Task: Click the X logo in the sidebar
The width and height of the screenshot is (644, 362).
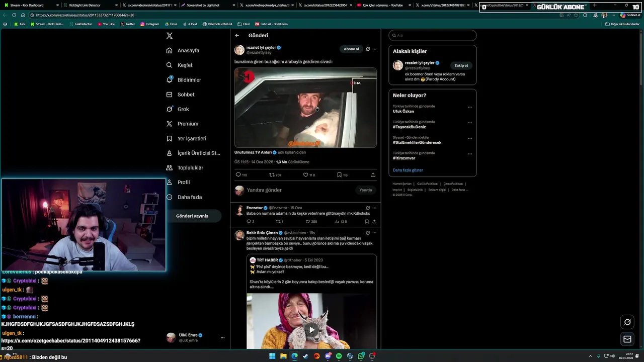Action: pos(170,36)
